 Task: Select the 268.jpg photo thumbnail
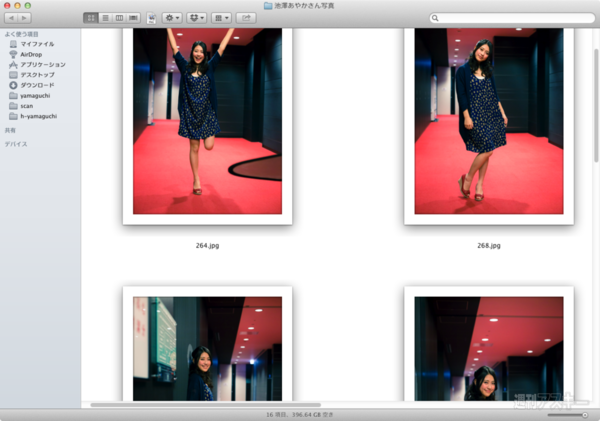coord(489,126)
